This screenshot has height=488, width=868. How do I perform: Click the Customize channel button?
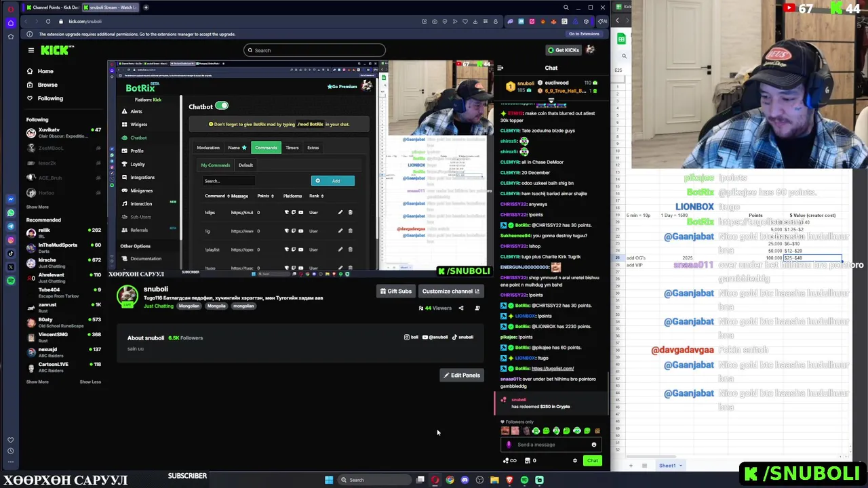[450, 291]
